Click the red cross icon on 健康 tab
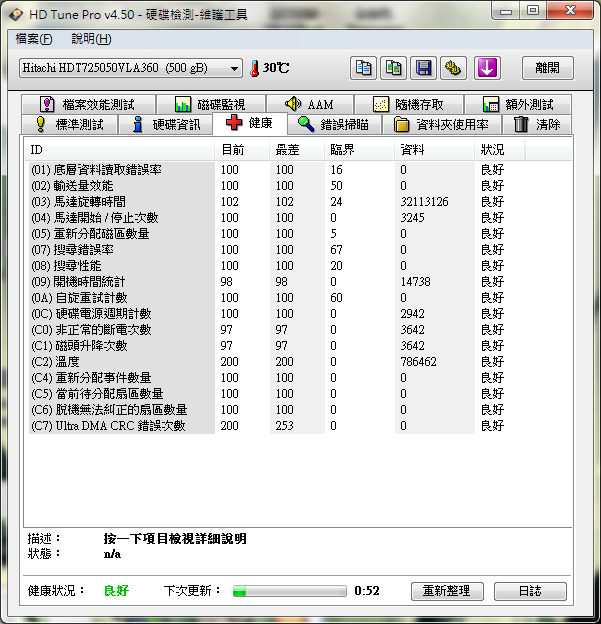The image size is (601, 624). click(x=234, y=123)
